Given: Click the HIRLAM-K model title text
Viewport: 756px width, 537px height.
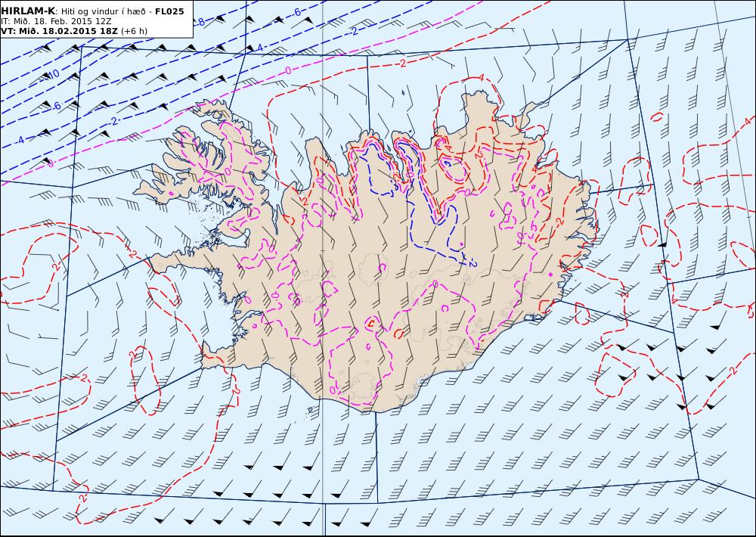Looking at the screenshot, I should pos(27,11).
